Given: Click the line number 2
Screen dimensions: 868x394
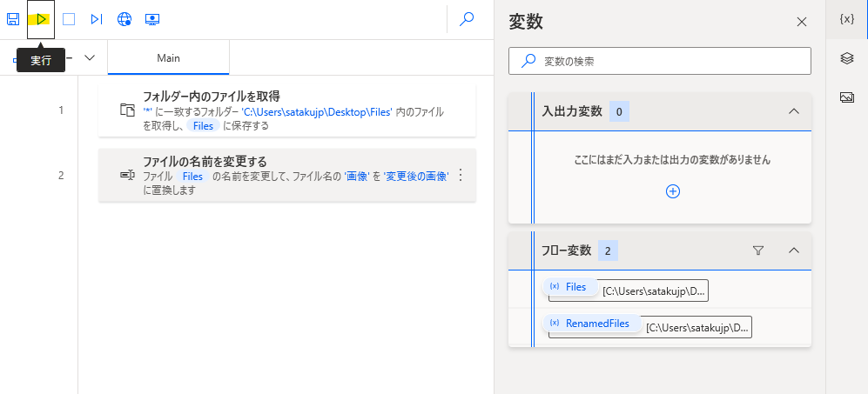Looking at the screenshot, I should coord(62,176).
